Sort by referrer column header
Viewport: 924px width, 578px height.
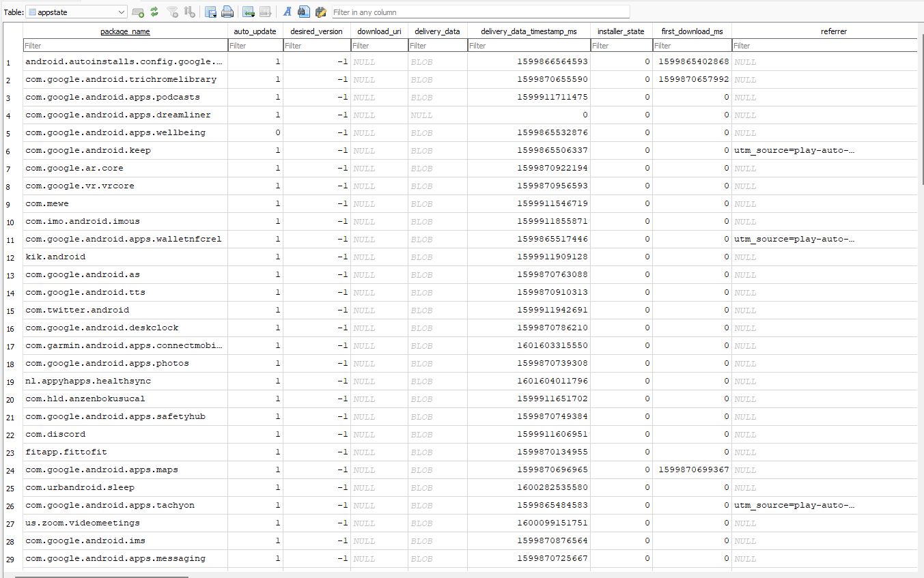click(x=824, y=31)
